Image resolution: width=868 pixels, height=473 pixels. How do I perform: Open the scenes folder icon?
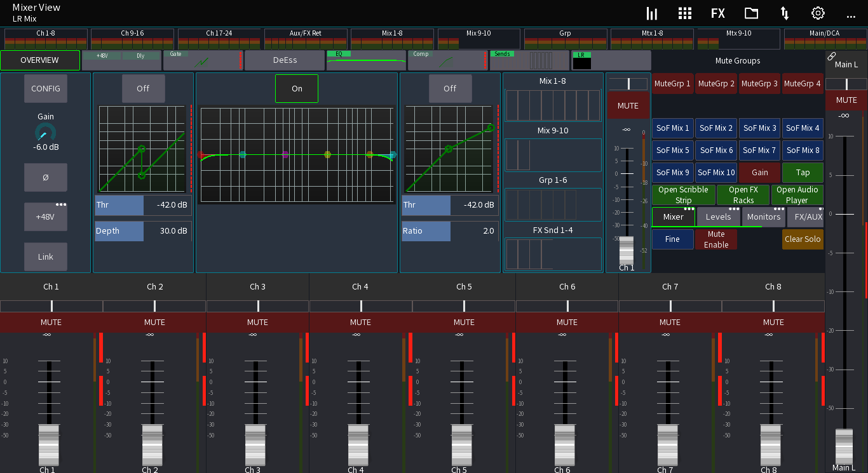750,13
